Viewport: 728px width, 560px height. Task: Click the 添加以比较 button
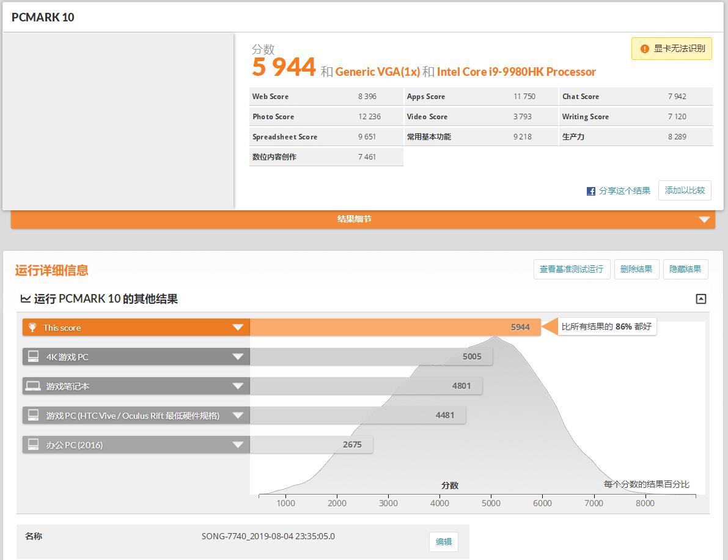(x=685, y=191)
